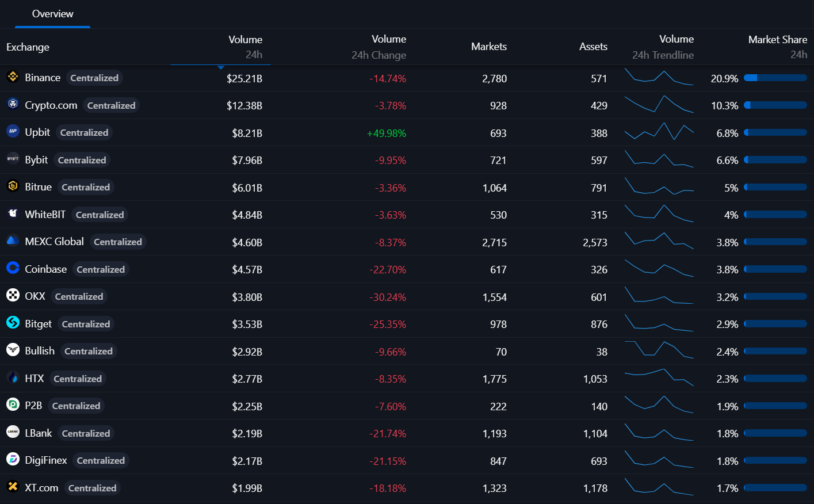Click HTX 24h volume trendline chart
The width and height of the screenshot is (814, 504).
pyautogui.click(x=659, y=377)
